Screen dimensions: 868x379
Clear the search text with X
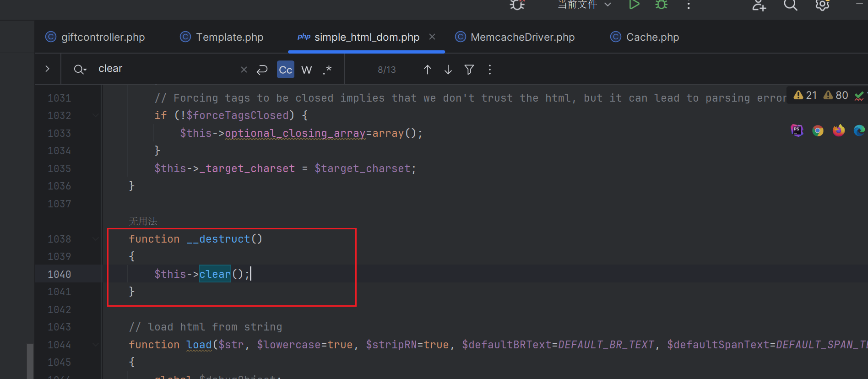click(244, 70)
